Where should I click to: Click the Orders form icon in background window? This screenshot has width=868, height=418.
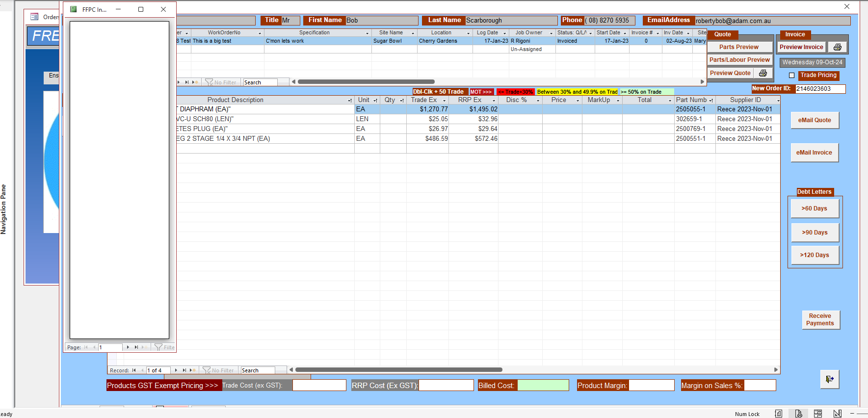coord(34,17)
